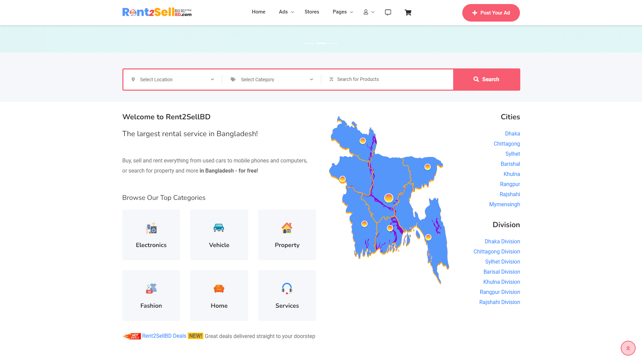This screenshot has height=364, width=642.
Task: Select the Fashion category icon
Action: point(151,289)
